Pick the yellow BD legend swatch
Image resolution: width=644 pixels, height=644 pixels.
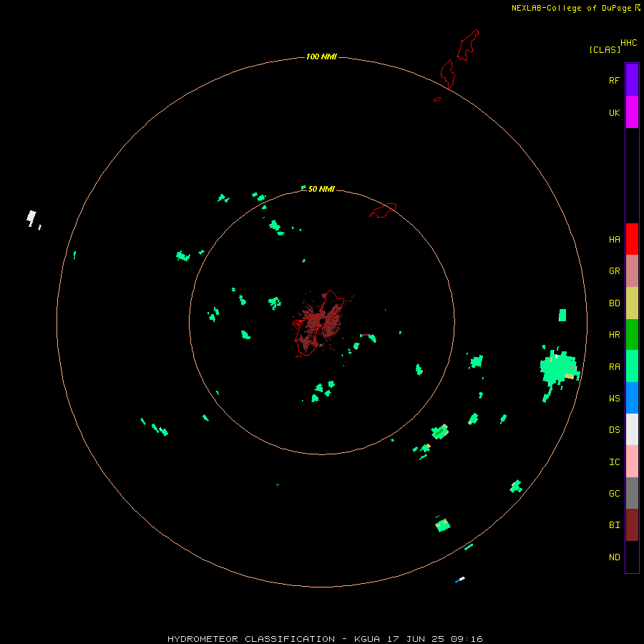tap(632, 303)
